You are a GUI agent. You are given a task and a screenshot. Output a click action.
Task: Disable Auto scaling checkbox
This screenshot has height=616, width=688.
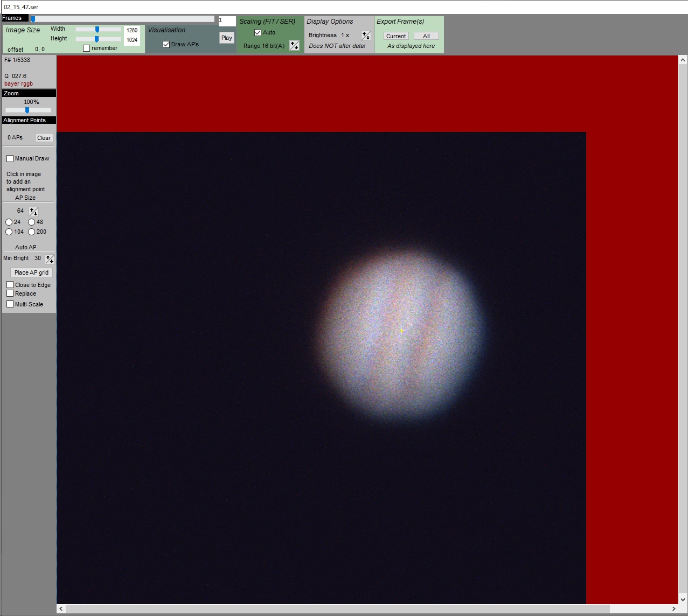click(x=258, y=32)
